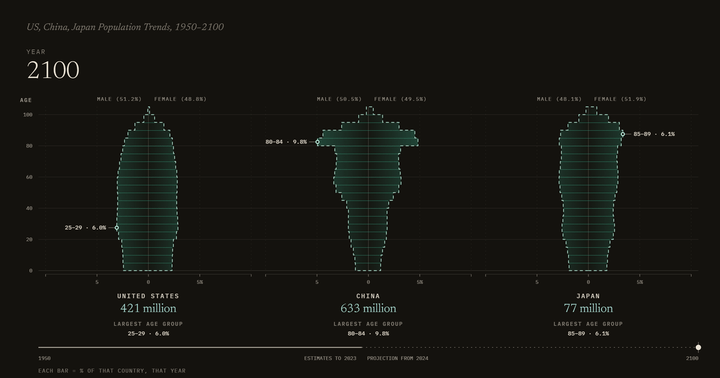Click the 'YEAR' label above 2100
This screenshot has height=378, width=720.
click(x=36, y=52)
